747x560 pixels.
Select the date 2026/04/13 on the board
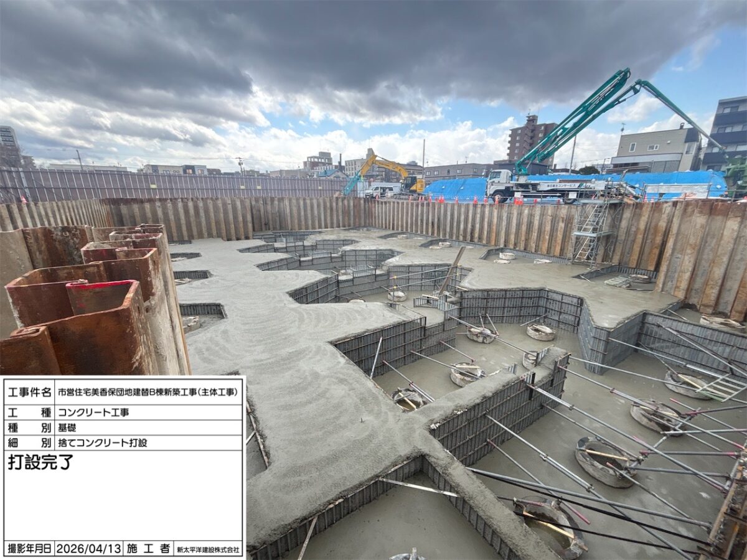point(89,549)
